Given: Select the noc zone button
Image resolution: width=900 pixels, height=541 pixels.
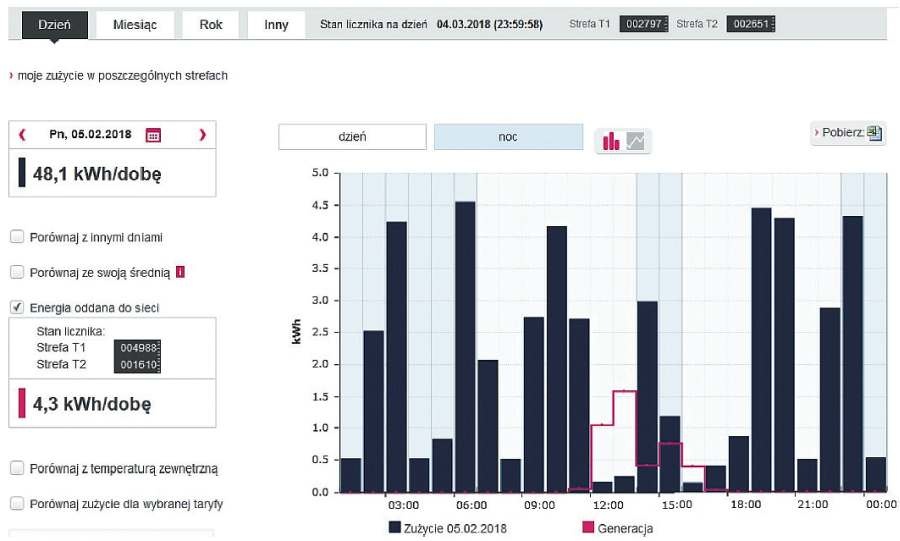Looking at the screenshot, I should (x=508, y=137).
